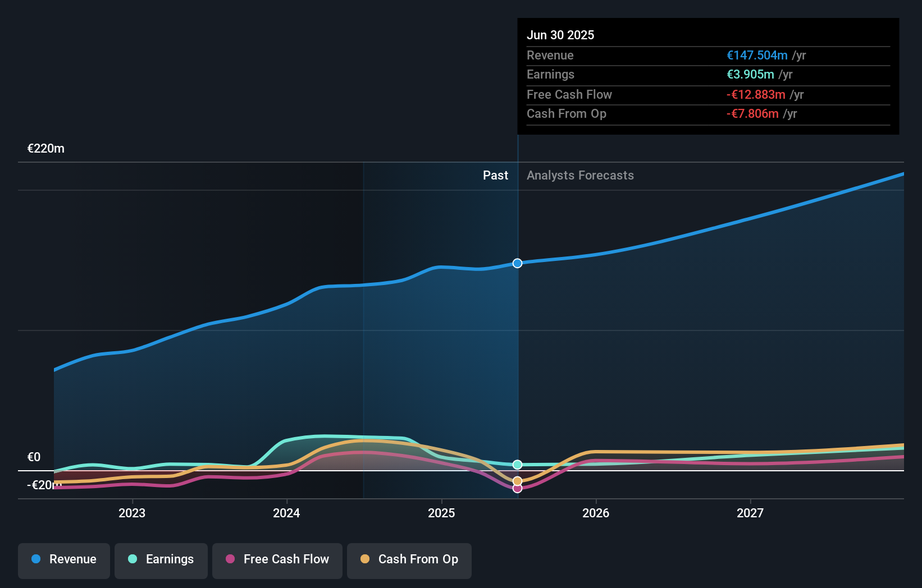Screen dimensions: 922x588
Task: Click the orange Cash From Op legend dot
Action: (366, 559)
